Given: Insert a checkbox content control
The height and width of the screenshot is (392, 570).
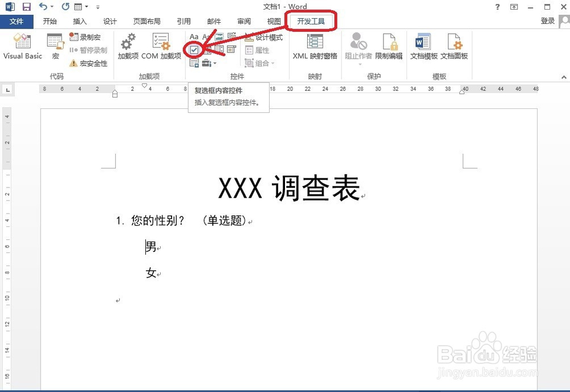Looking at the screenshot, I should (196, 50).
